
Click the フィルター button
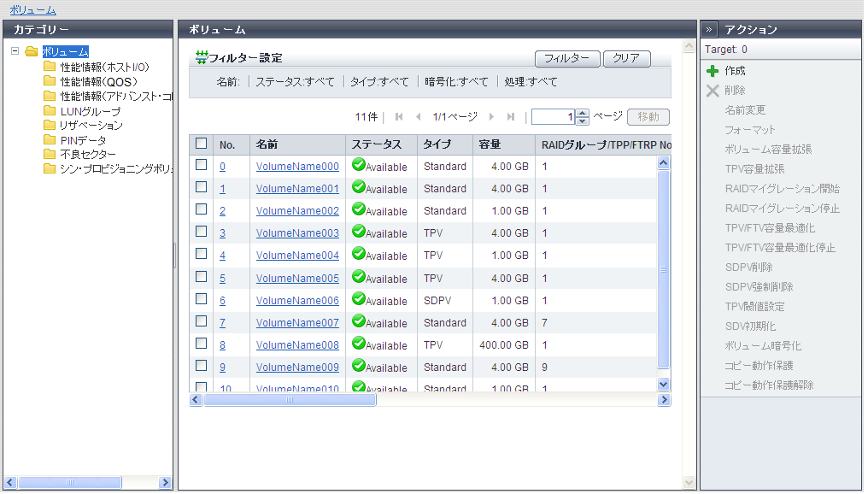[566, 58]
